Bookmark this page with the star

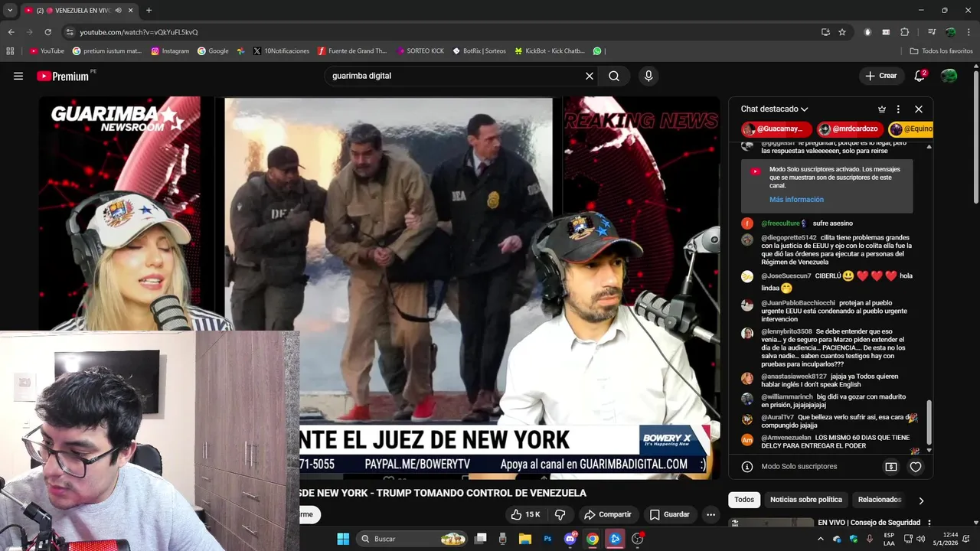842,32
